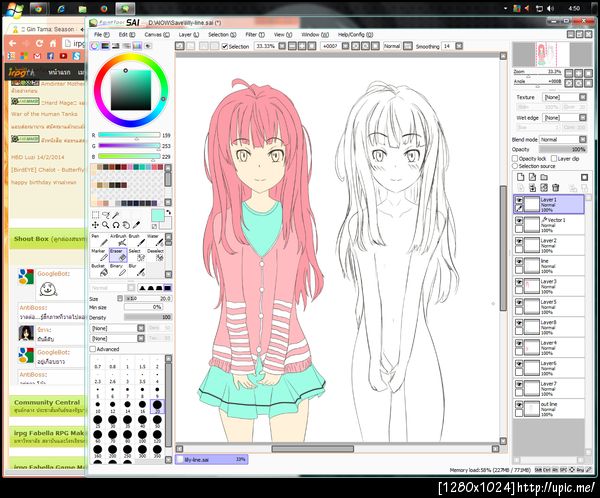Select the Water brush tool
Screen dimensions: 600x498
[x=155, y=240]
